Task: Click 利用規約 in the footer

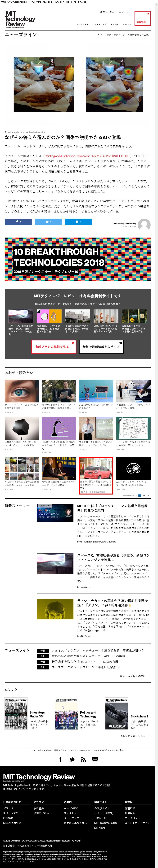Action: 130,813
